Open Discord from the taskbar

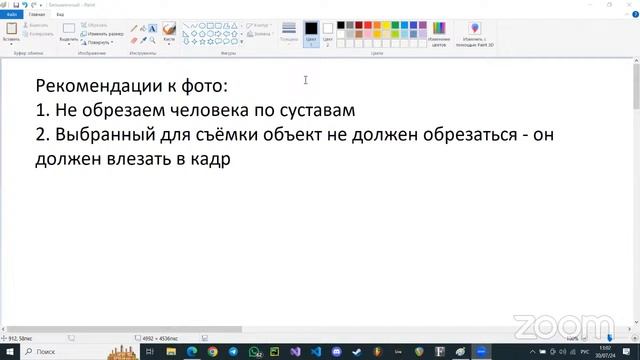[336, 351]
